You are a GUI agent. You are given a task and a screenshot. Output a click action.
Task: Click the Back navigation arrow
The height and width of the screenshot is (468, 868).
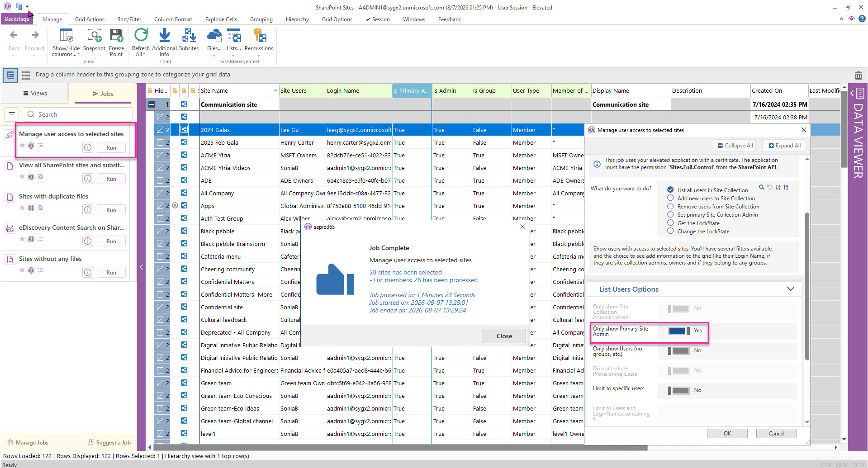pos(14,35)
